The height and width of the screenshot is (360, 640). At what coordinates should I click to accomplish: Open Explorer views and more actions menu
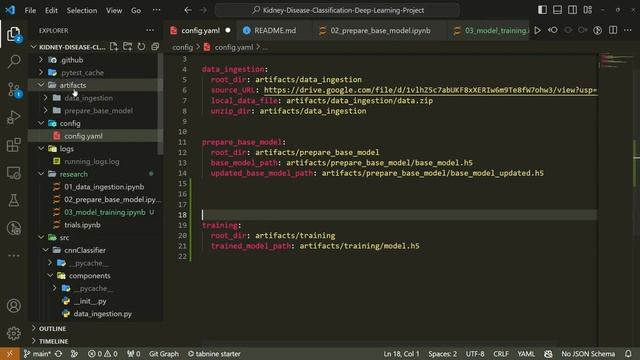pyautogui.click(x=150, y=30)
